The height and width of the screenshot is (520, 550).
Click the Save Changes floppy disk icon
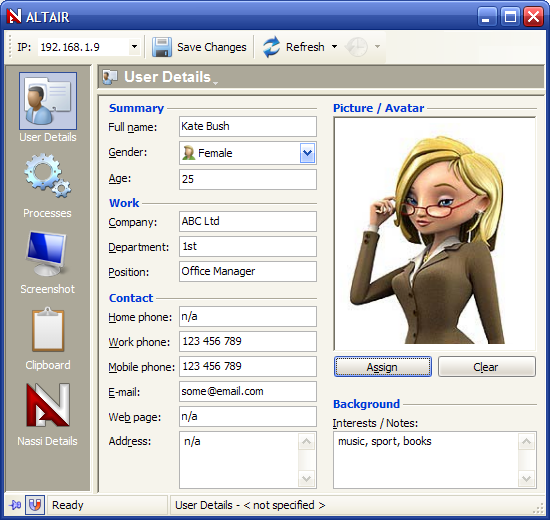pos(162,47)
